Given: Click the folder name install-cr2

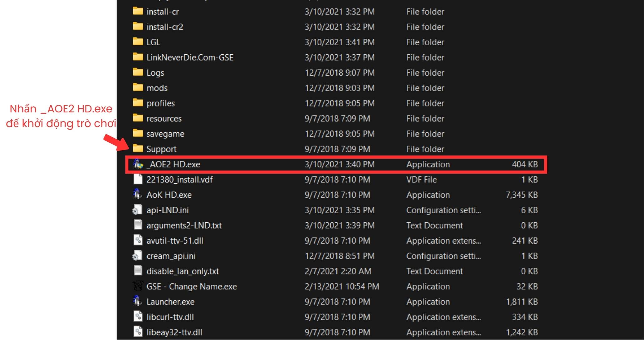Looking at the screenshot, I should 165,27.
